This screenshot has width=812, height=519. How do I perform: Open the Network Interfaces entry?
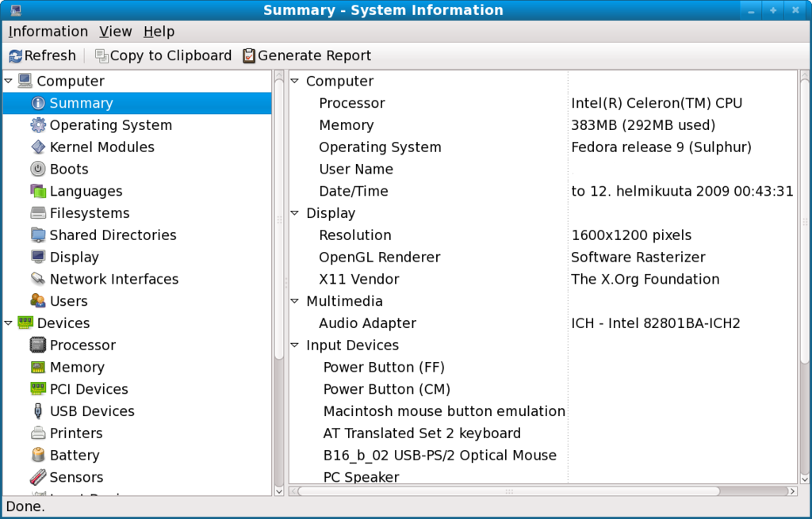(x=113, y=279)
